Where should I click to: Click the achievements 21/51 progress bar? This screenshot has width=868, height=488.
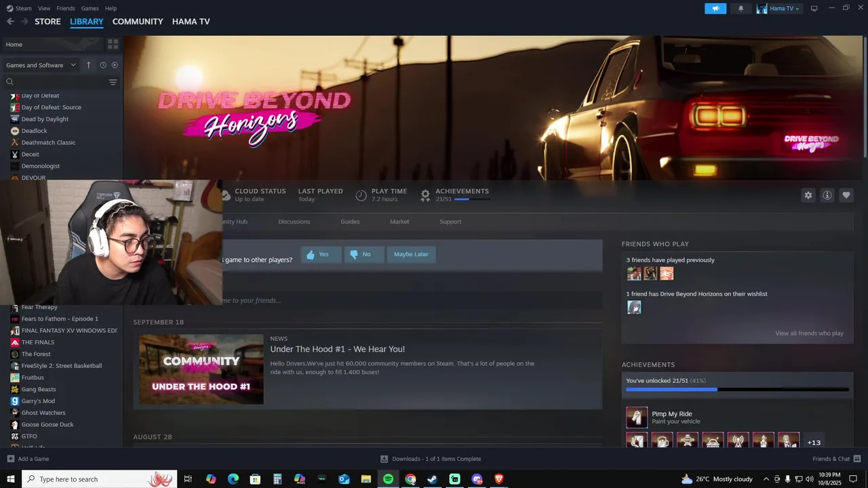737,389
